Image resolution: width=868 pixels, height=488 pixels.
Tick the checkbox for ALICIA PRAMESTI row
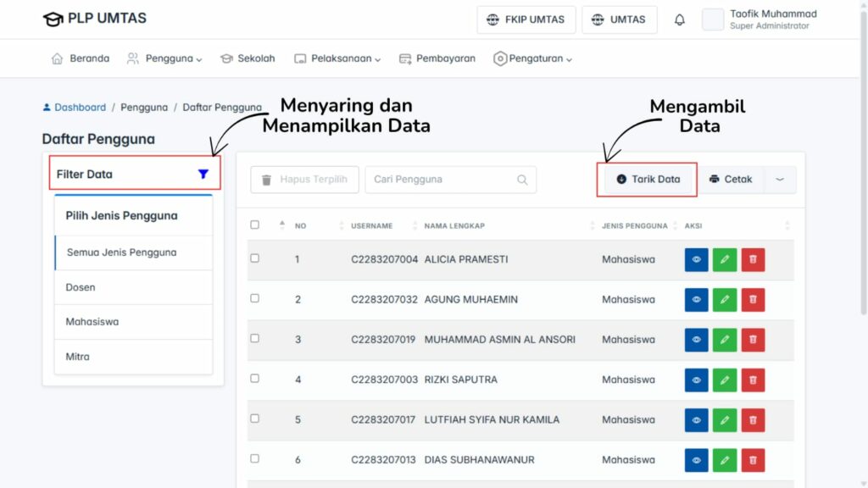click(255, 258)
